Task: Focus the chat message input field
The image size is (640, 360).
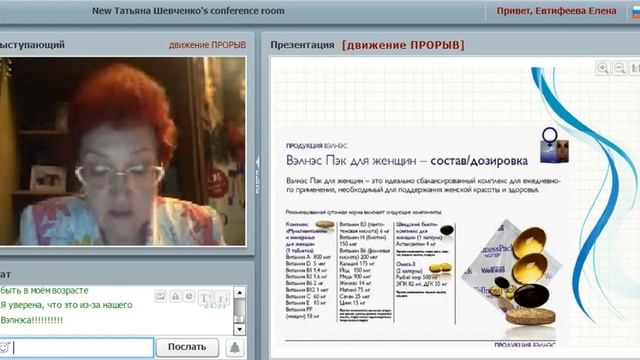Action: point(77,348)
